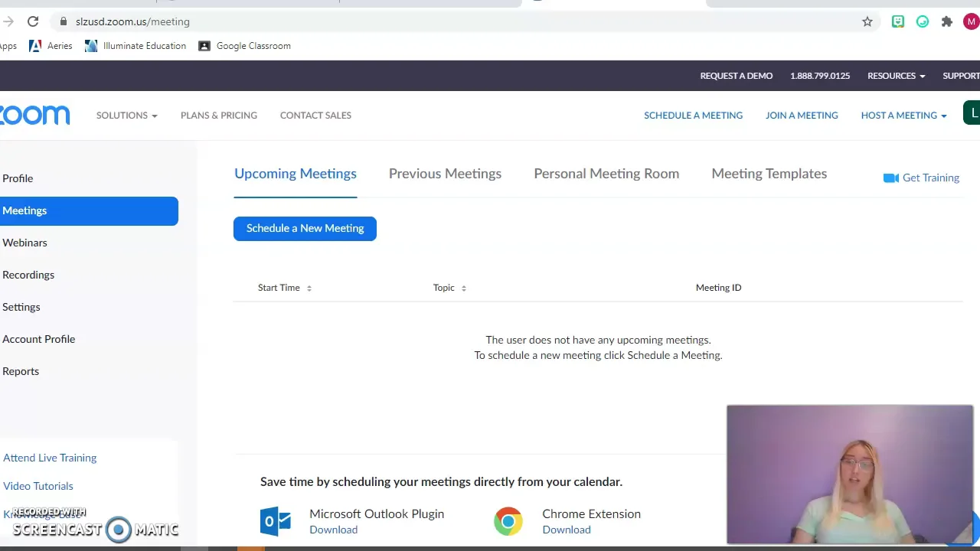Open the Chrome extensions puzzle icon
The height and width of the screenshot is (551, 980).
(947, 21)
